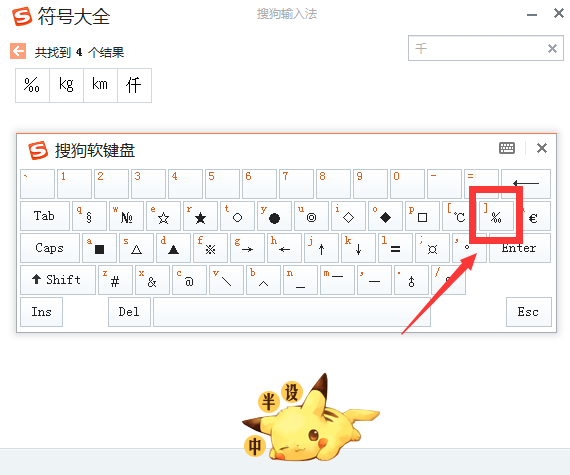Insert the long dash on the m key
This screenshot has width=570, height=475.
pos(337,279)
